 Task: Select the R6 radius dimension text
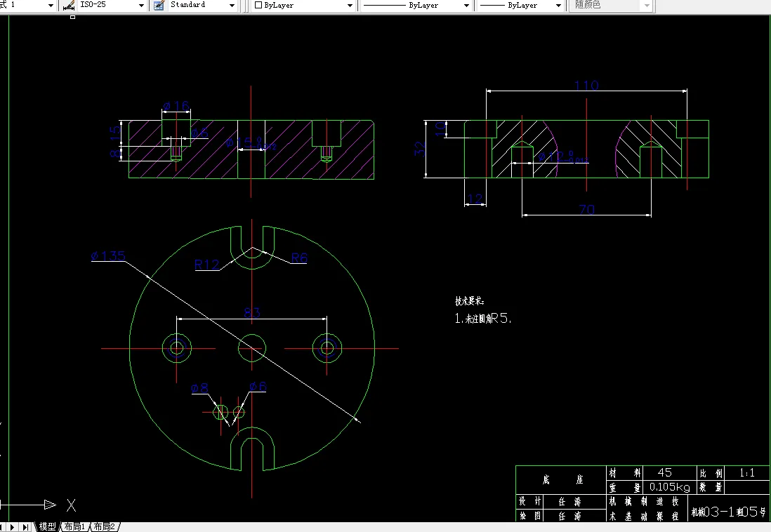pyautogui.click(x=299, y=258)
